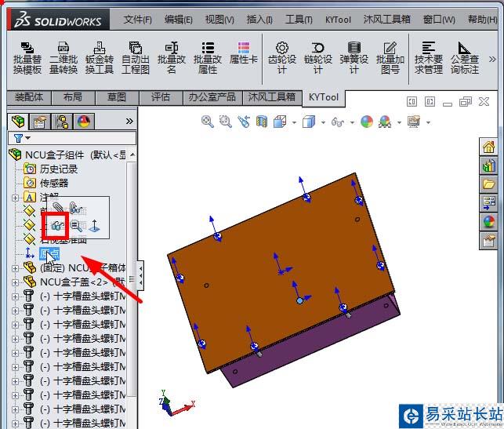Switch to the 评估 tab
The image size is (504, 429).
[x=161, y=97]
